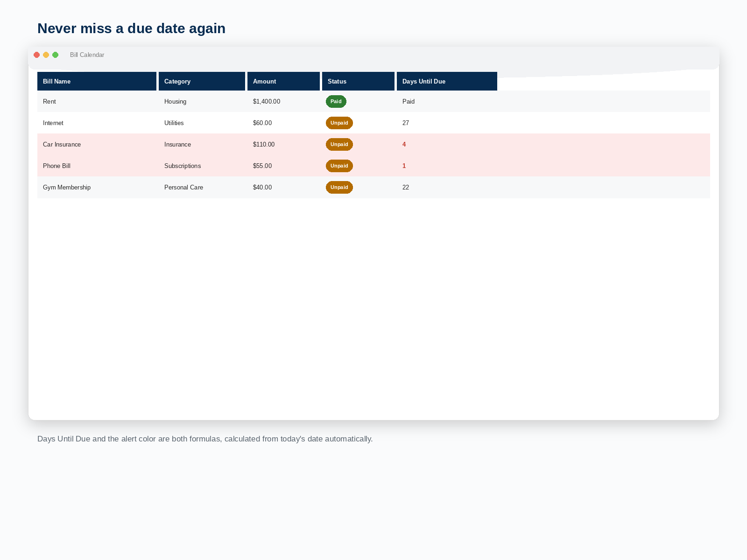Click the 27 days value for Internet
Screen dimensions: 747x560
(x=406, y=123)
